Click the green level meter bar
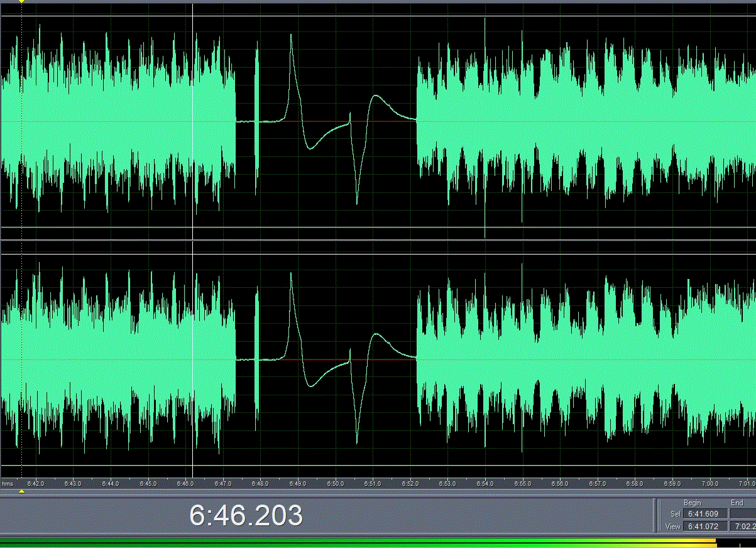The width and height of the screenshot is (756, 548). coord(314,541)
